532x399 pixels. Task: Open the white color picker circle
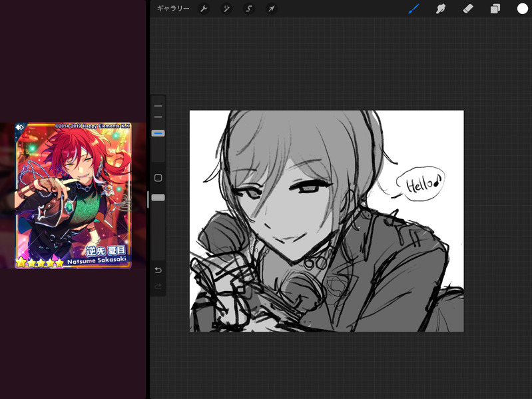(x=522, y=9)
